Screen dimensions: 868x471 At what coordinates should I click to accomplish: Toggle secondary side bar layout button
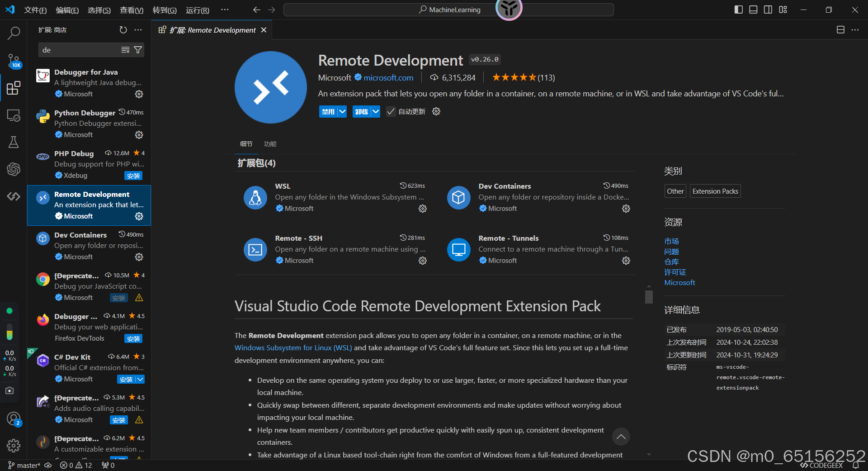pyautogui.click(x=768, y=10)
